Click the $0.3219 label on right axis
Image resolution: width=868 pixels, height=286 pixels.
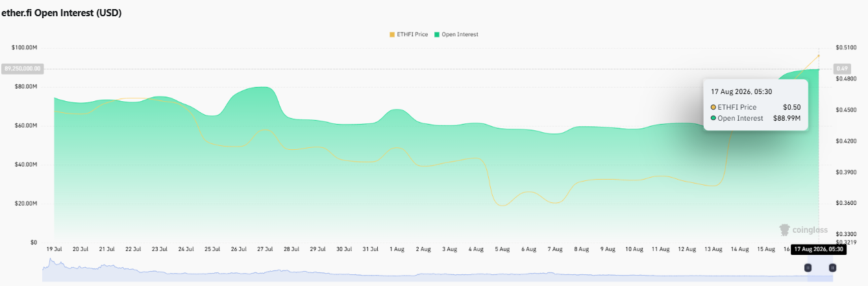click(847, 242)
